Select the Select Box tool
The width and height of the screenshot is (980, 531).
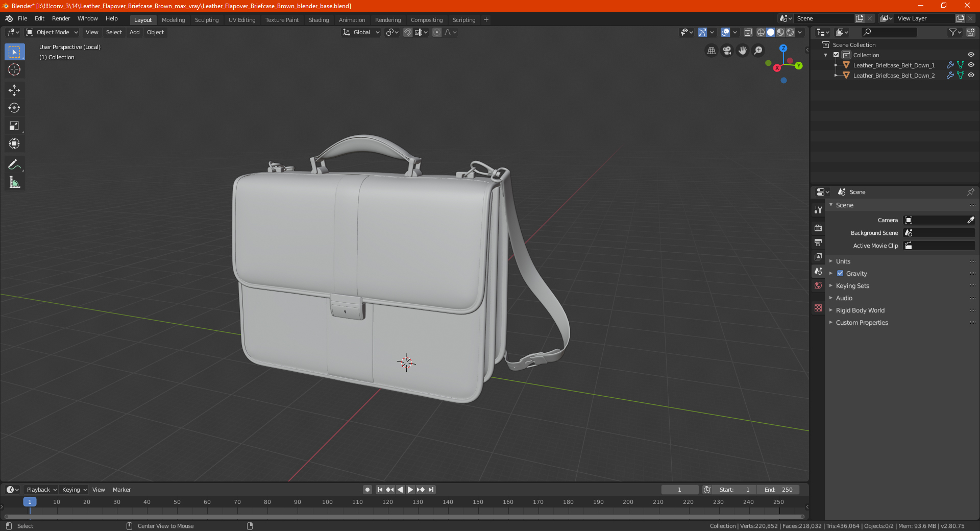[x=14, y=52]
